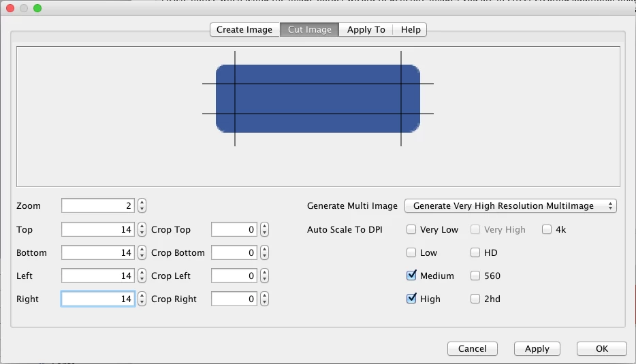The image size is (636, 364).
Task: Close the dialog with the red button
Action: tap(10, 8)
